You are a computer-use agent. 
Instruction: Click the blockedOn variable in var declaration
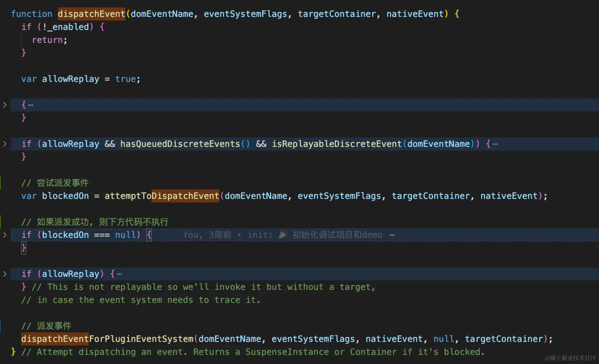66,196
